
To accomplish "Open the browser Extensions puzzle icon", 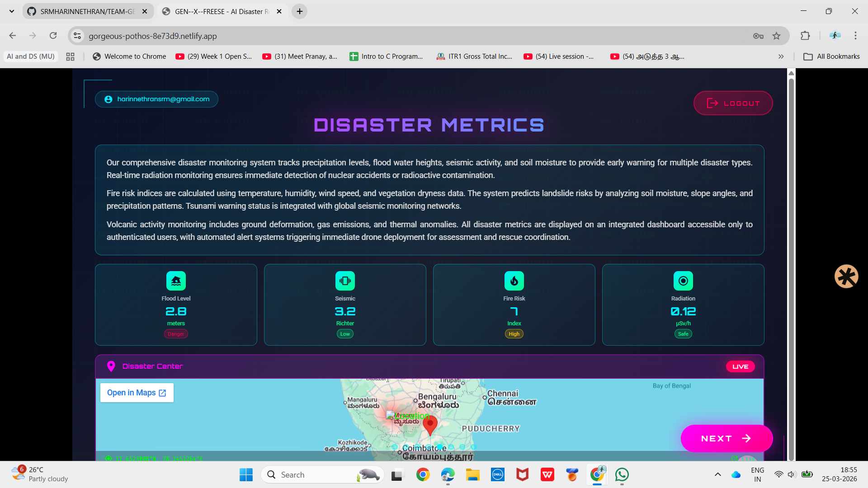I will [805, 36].
